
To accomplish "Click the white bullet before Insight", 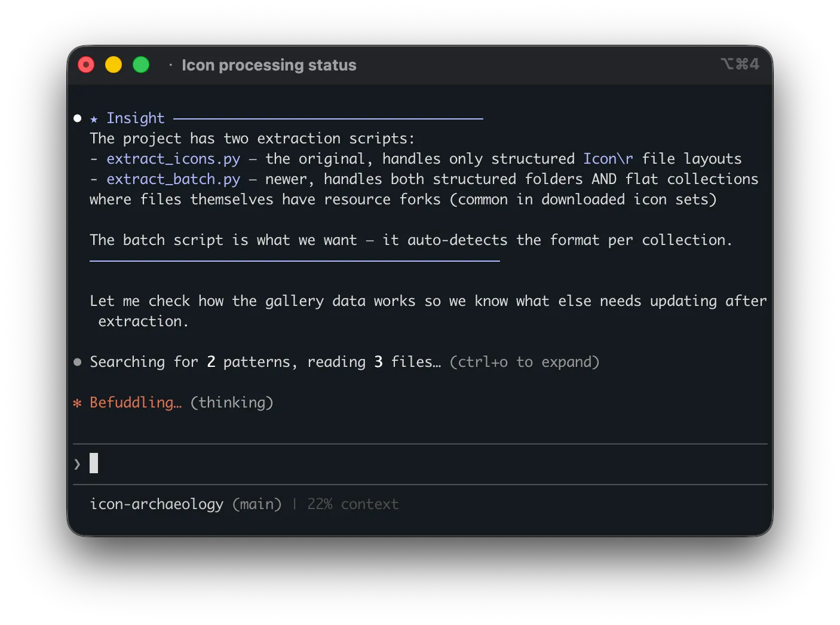I will pos(77,118).
